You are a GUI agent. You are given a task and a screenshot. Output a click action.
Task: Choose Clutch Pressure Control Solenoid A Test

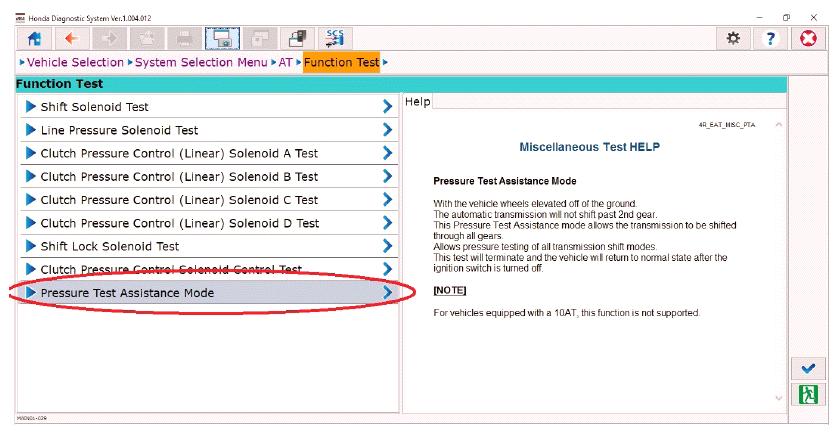(200, 153)
